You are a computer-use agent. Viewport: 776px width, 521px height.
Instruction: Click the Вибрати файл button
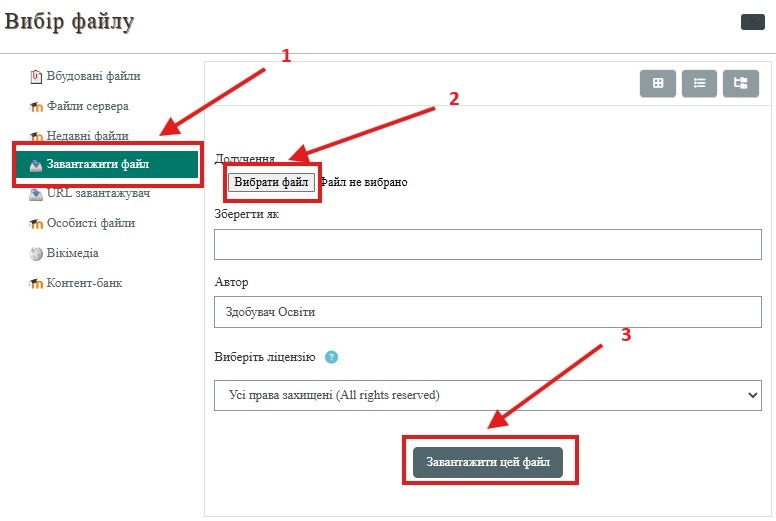(x=271, y=182)
